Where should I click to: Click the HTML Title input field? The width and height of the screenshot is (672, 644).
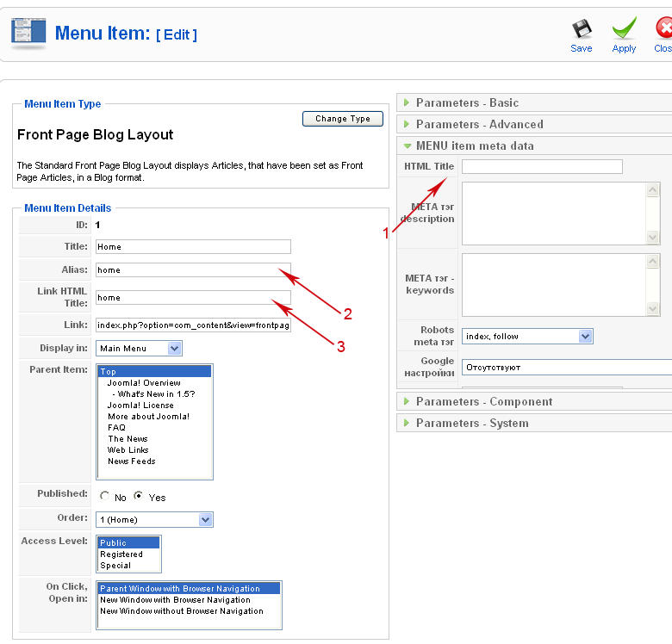pyautogui.click(x=542, y=166)
